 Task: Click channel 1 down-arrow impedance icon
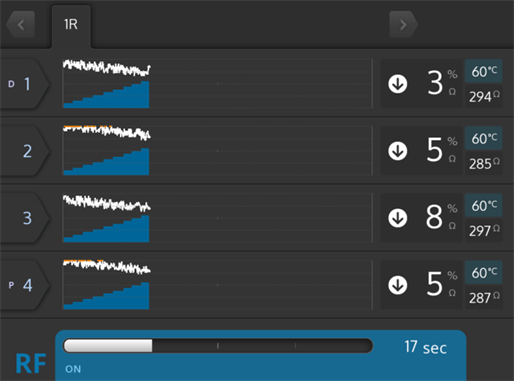[x=398, y=84]
